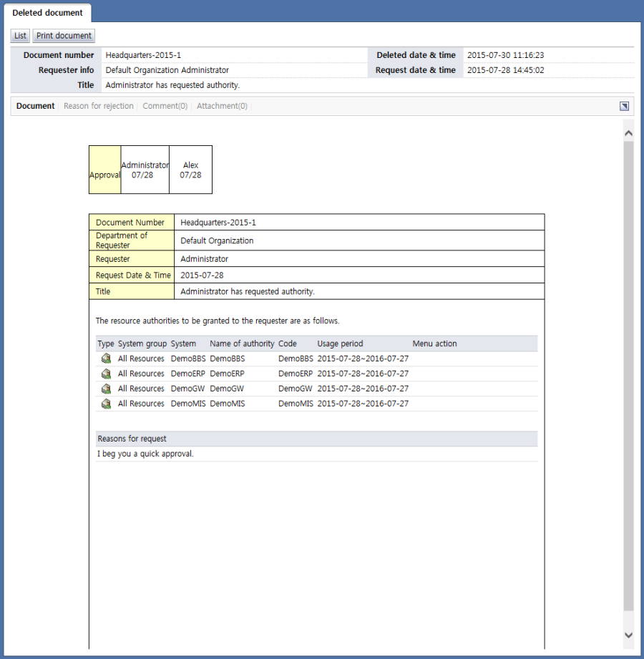
Task: Switch to the Document tab
Action: coord(35,106)
